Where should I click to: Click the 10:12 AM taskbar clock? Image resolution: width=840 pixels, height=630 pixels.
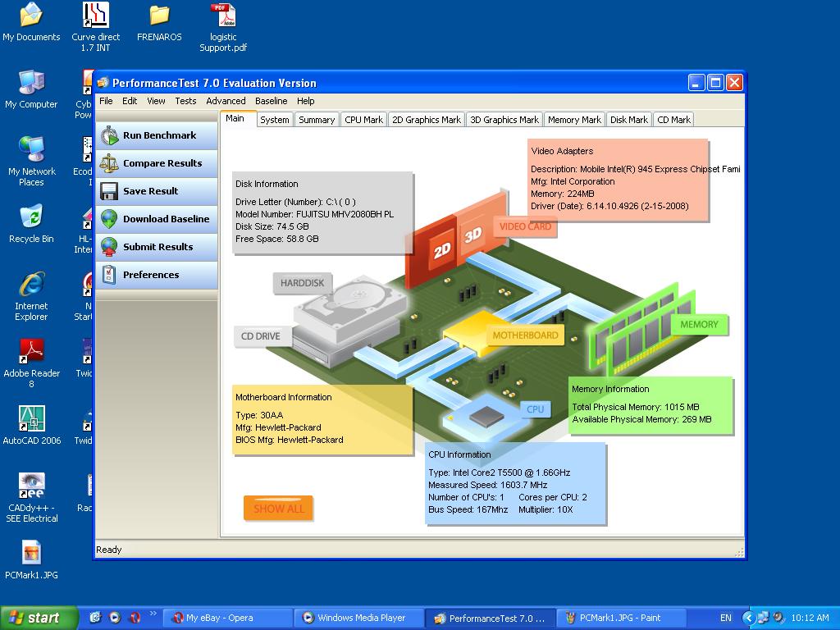810,618
